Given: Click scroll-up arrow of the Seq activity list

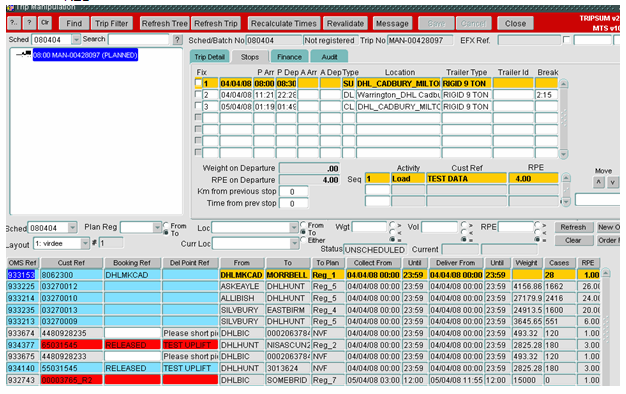Looking at the screenshot, I should coord(566,178).
